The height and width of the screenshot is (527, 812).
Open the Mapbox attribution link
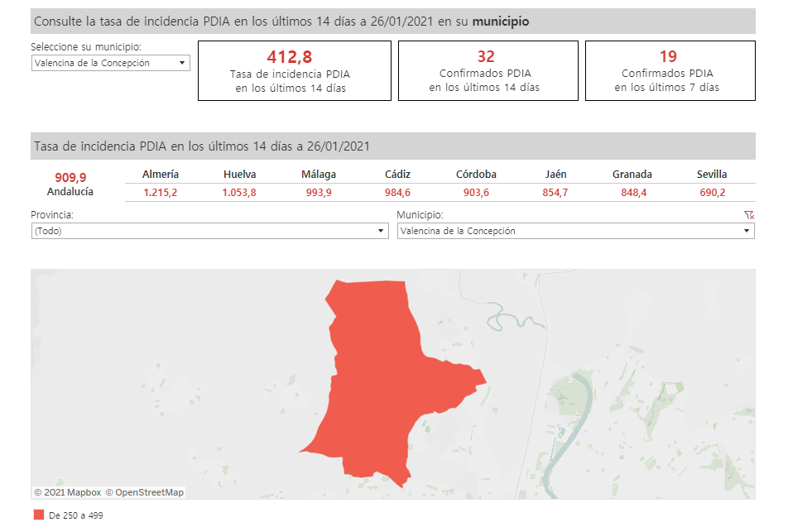[x=67, y=492]
